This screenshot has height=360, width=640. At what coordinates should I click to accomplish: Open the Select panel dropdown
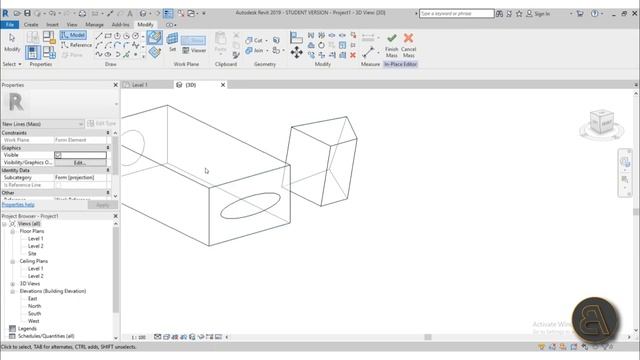click(12, 64)
